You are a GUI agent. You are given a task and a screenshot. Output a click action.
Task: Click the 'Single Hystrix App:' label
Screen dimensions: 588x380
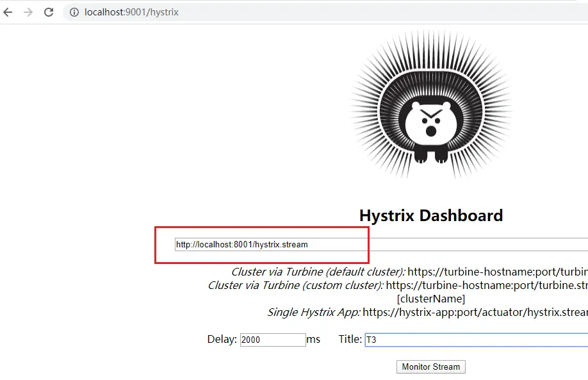coord(313,312)
